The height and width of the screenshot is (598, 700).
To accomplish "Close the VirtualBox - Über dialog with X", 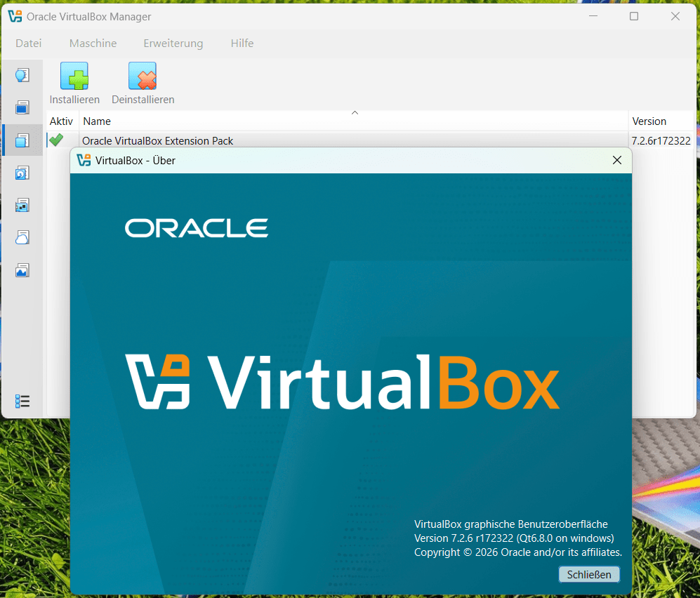I will pyautogui.click(x=617, y=161).
